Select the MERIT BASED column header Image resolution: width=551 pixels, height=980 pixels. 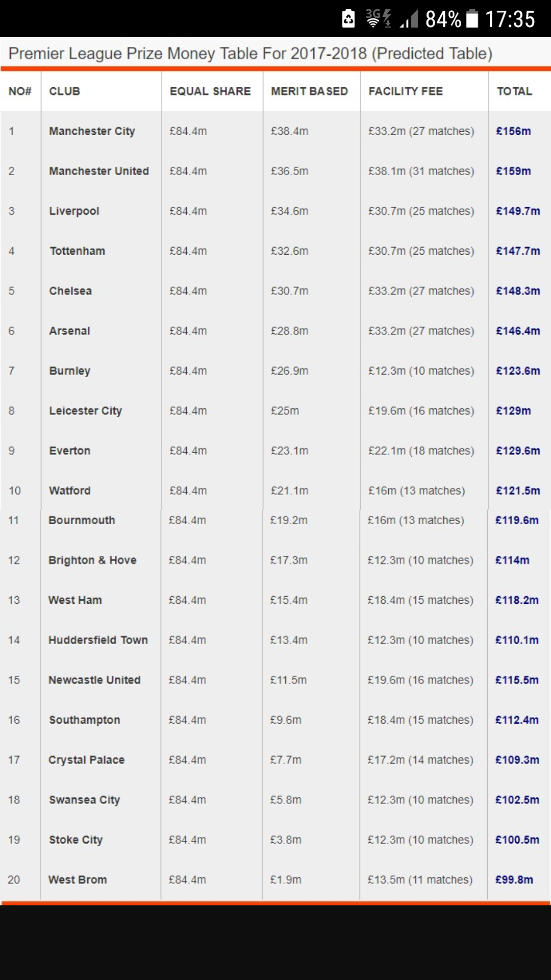pos(309,91)
